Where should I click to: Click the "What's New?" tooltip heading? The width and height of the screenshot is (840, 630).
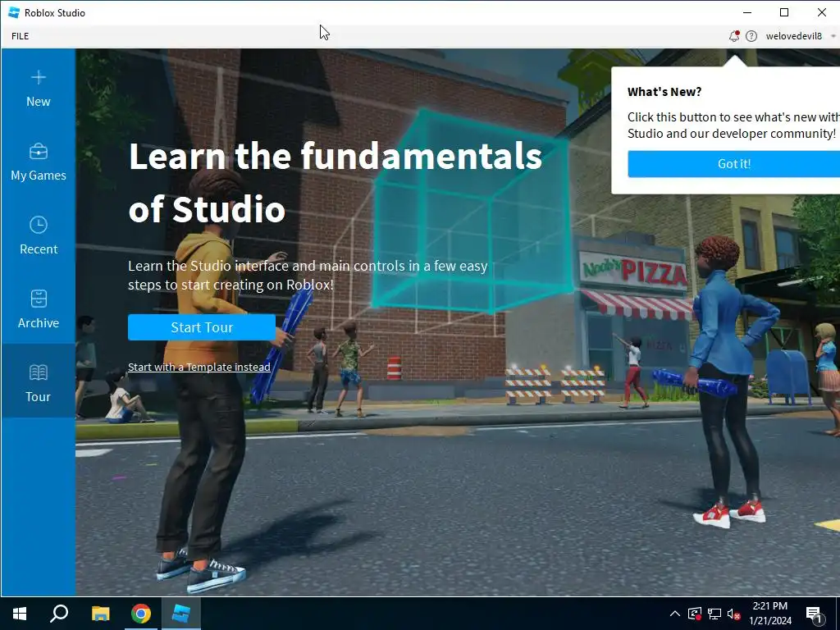click(664, 92)
